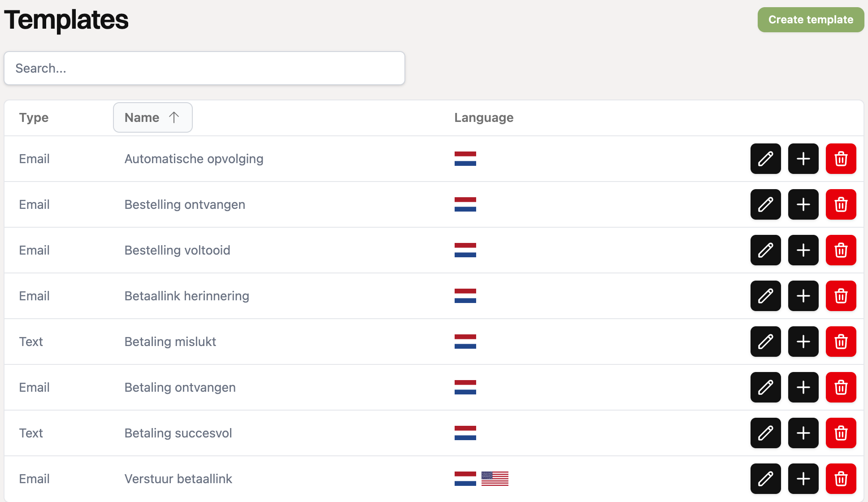Click plus icon for Bestelling voltooid
868x502 pixels.
tap(803, 250)
